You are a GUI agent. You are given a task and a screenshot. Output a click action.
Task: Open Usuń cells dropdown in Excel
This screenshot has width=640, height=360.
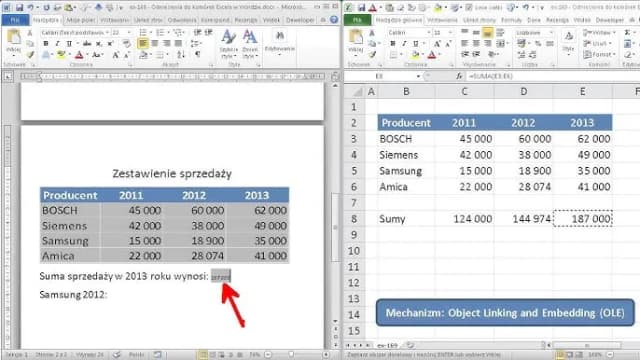[x=597, y=43]
